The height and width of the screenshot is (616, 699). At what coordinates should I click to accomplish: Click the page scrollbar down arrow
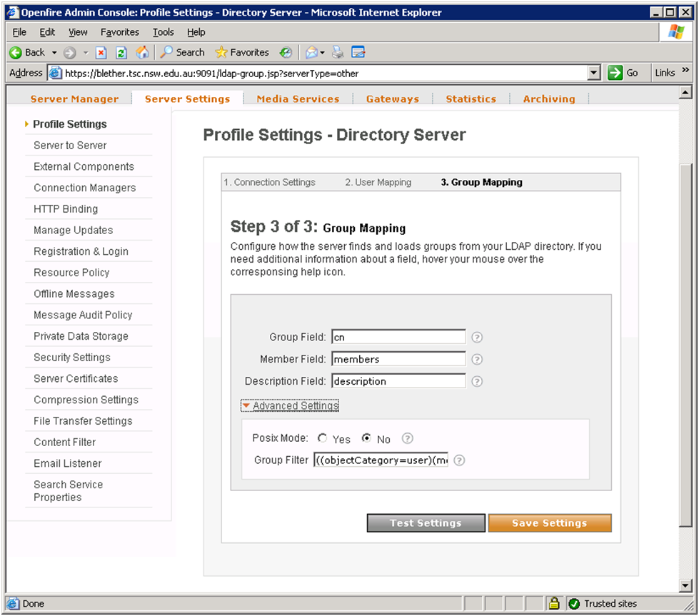pos(685,586)
